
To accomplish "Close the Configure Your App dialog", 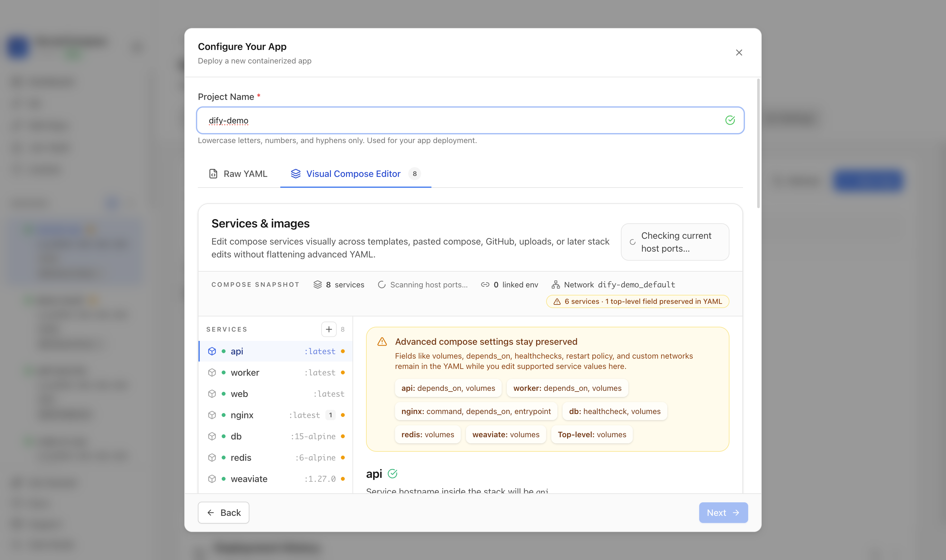I will click(x=739, y=53).
